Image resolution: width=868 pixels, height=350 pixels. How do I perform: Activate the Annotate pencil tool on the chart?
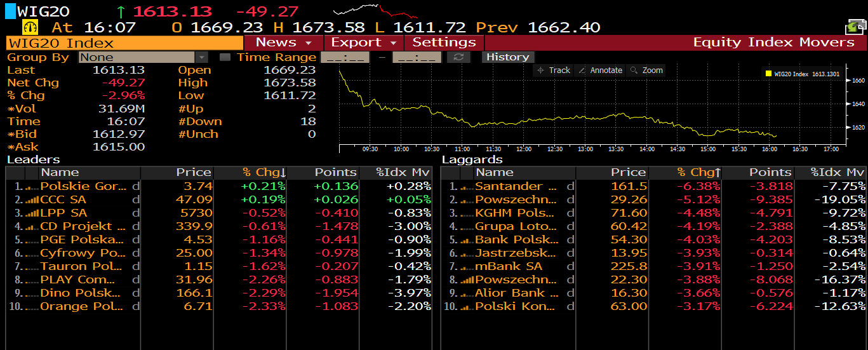point(599,71)
